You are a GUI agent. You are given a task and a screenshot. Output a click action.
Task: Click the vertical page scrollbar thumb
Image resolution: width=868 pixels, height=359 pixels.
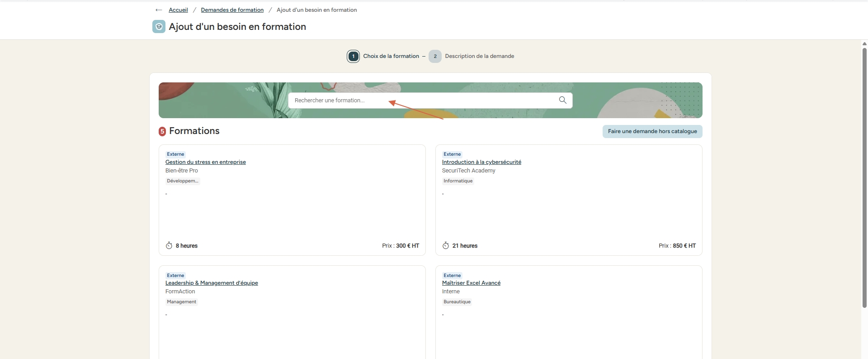click(864, 177)
